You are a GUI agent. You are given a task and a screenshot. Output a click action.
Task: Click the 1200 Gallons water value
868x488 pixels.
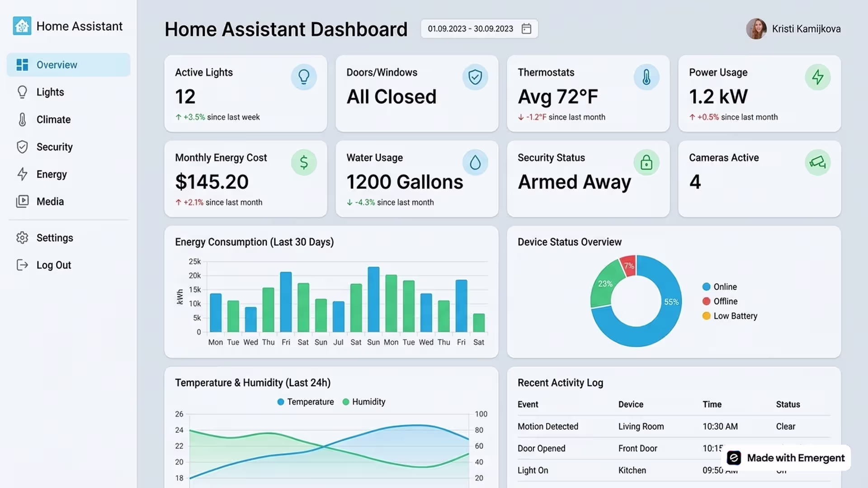405,182
